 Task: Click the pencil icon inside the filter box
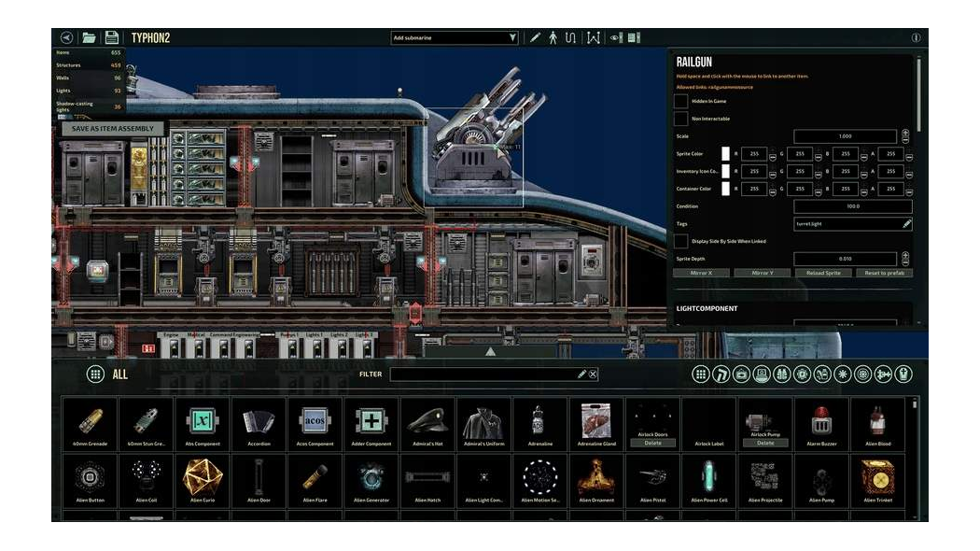[581, 374]
